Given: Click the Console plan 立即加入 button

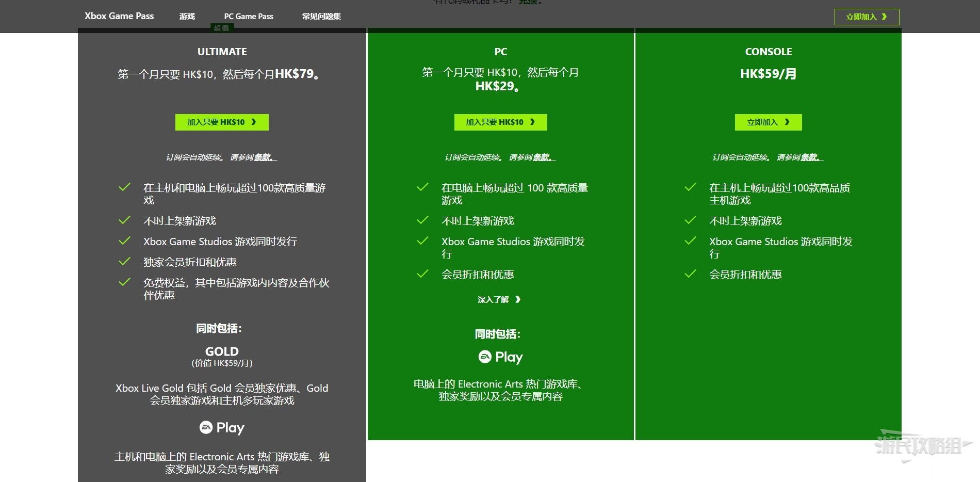Looking at the screenshot, I should click(768, 122).
